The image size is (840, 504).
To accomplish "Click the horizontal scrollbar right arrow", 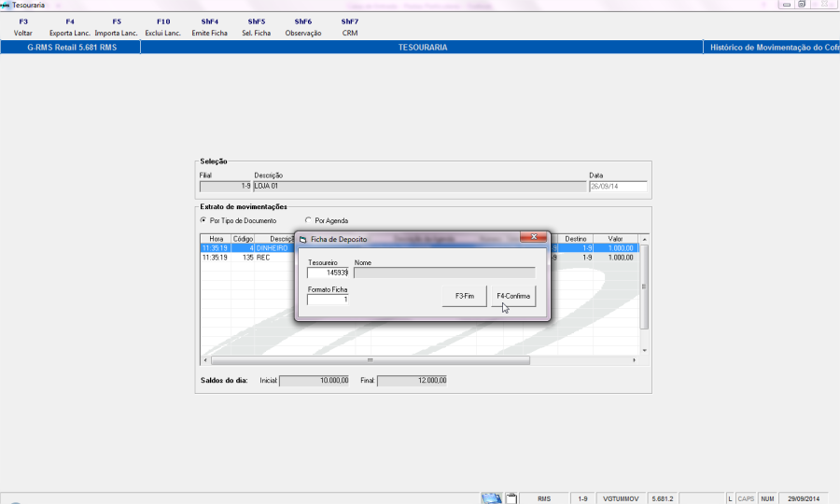I will 635,360.
